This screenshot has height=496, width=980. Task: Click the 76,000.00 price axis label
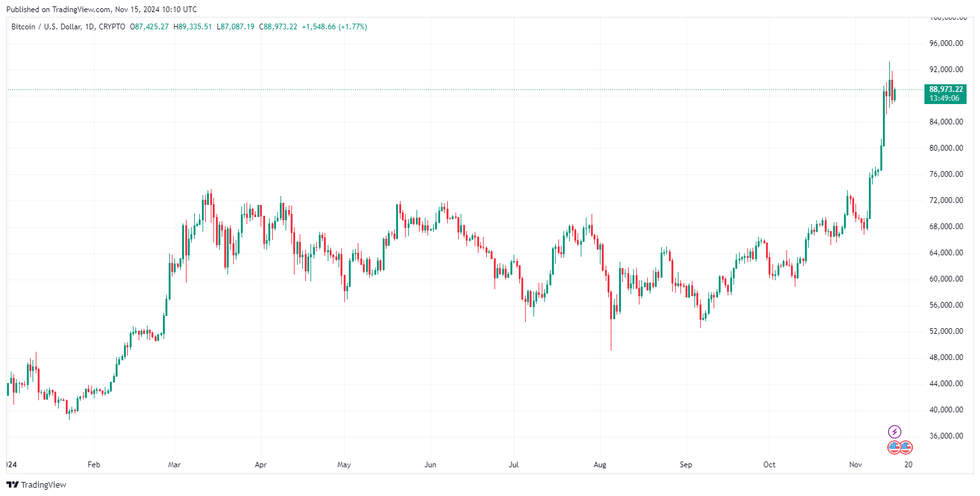pos(947,174)
